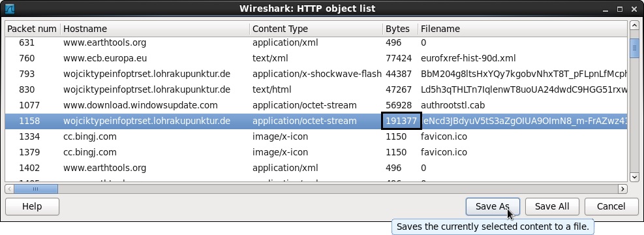Click filename starting with BbM204g8

tap(524, 74)
